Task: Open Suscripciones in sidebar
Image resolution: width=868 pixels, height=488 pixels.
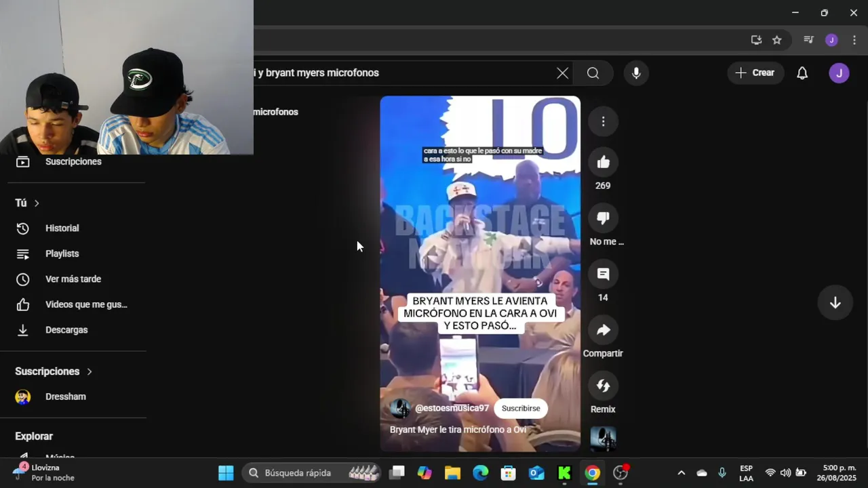Action: click(73, 161)
